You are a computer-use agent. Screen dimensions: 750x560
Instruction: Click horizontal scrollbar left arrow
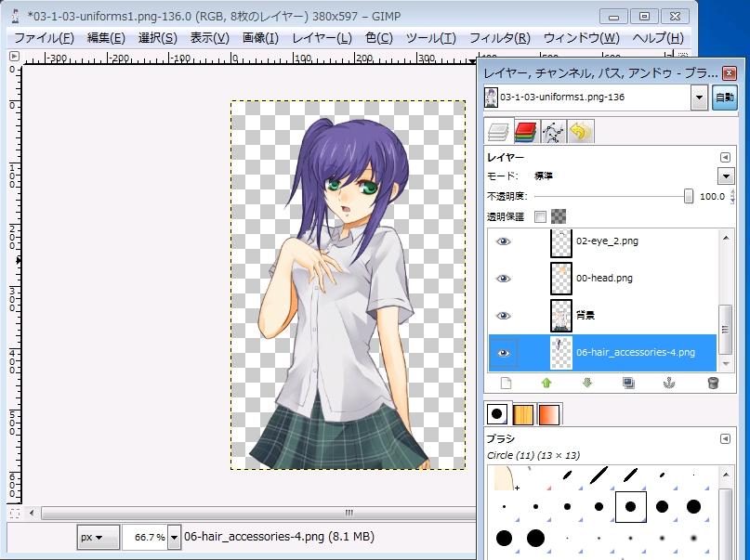coord(32,514)
